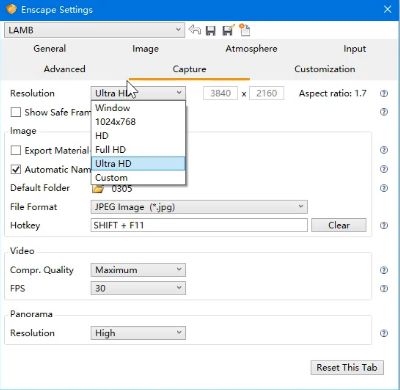Click the new preset document icon
The width and height of the screenshot is (400, 390).
click(245, 30)
